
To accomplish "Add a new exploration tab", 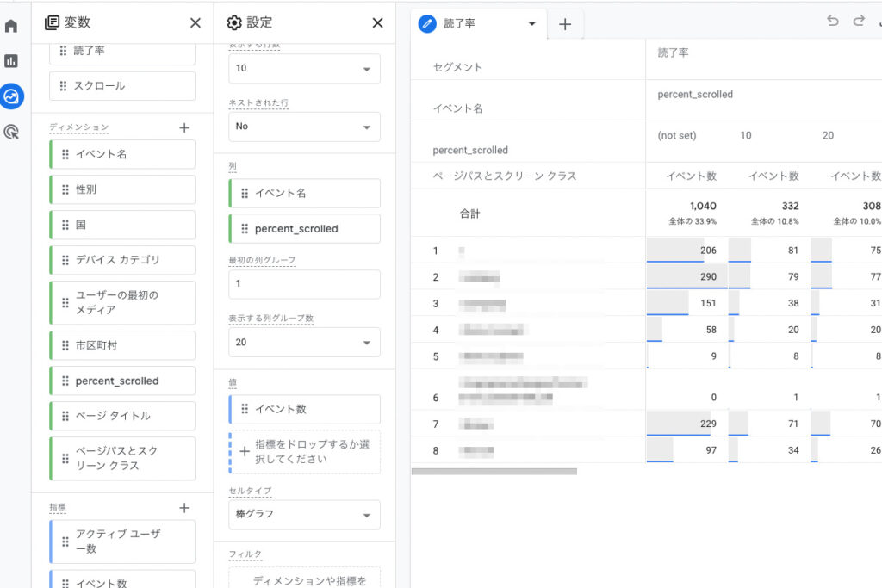I will tap(565, 24).
